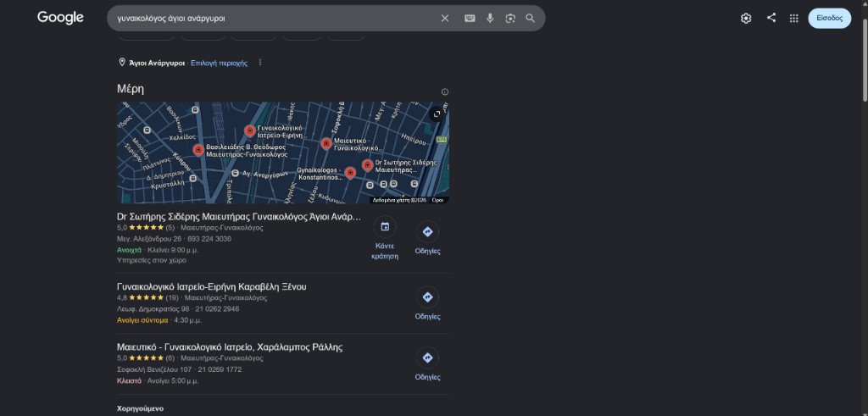This screenshot has height=416, width=868.
Task: Open Χαράλαμπος Ράλλης clinic listing
Action: [x=230, y=347]
